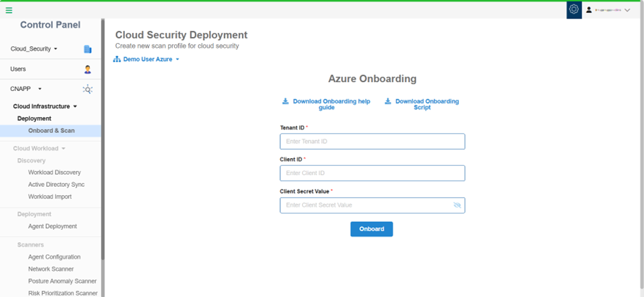Screen dimensions: 644x297
Task: Toggle Client Secret Value visibility
Action: point(458,205)
